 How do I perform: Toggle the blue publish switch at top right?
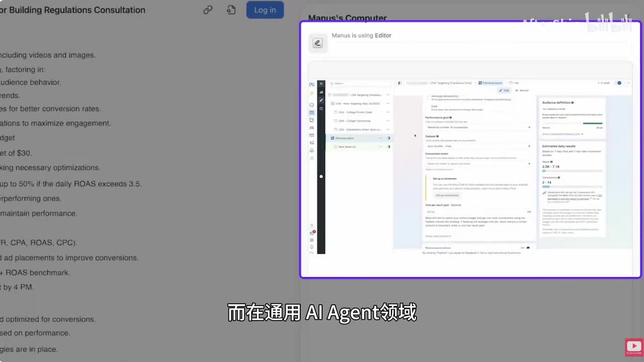coord(619,83)
